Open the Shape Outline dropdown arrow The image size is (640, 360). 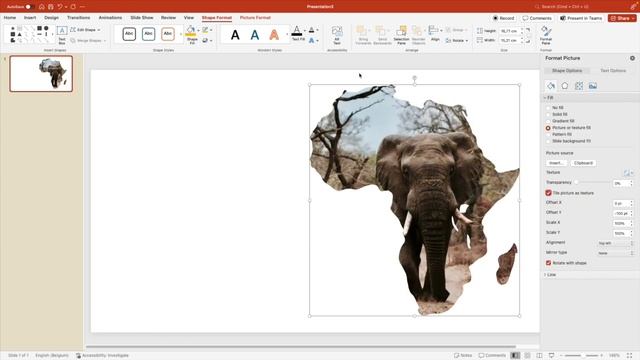point(211,30)
